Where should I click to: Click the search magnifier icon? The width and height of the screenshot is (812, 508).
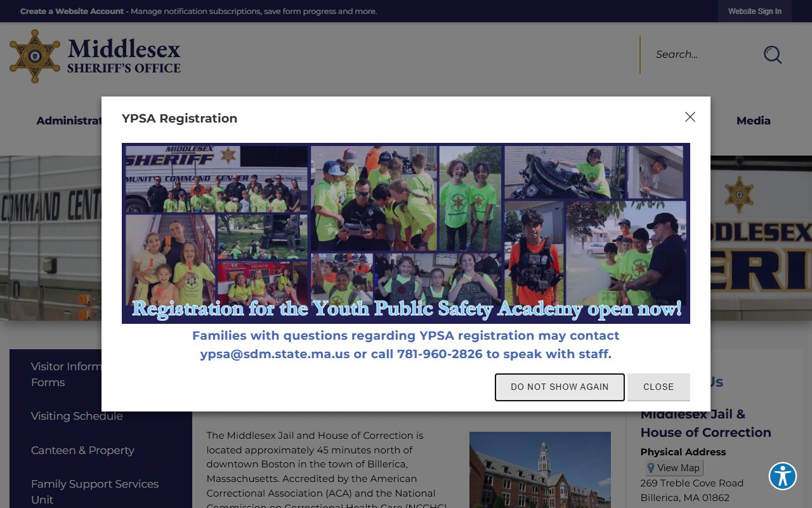(773, 55)
